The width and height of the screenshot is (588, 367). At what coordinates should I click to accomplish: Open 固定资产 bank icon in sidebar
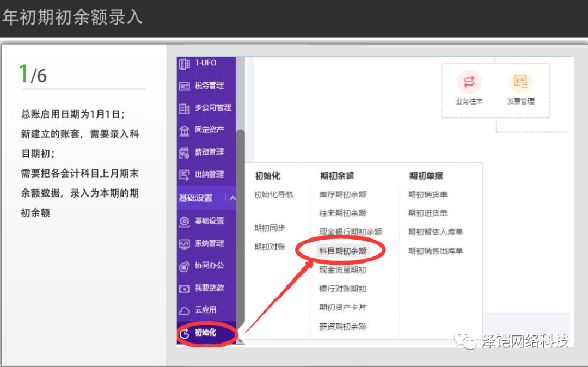click(184, 131)
